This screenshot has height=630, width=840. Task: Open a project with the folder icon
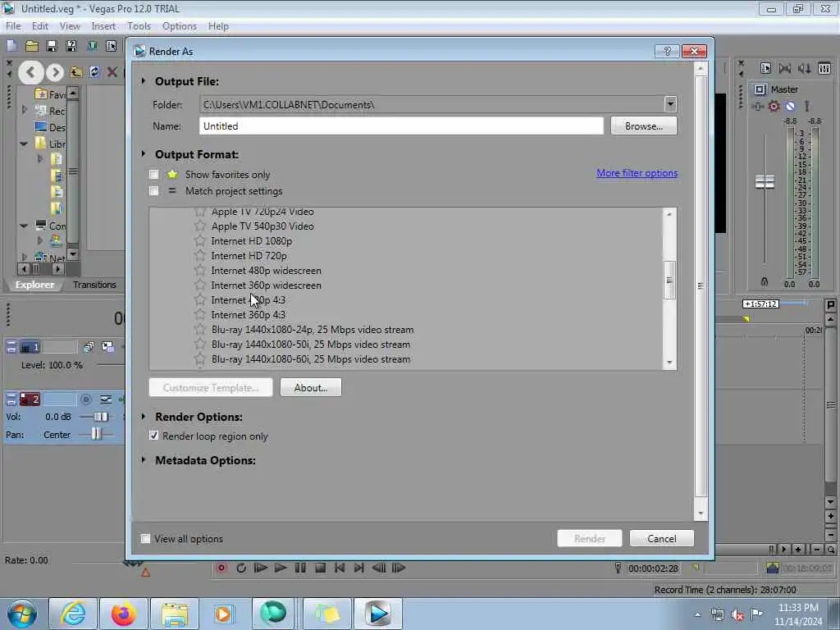click(32, 46)
